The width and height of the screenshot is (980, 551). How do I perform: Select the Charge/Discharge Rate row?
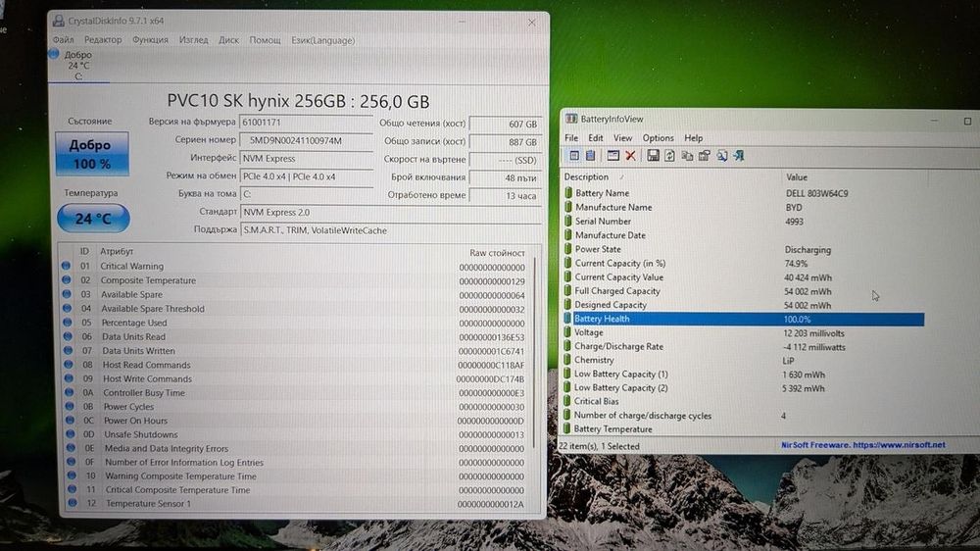tap(744, 346)
